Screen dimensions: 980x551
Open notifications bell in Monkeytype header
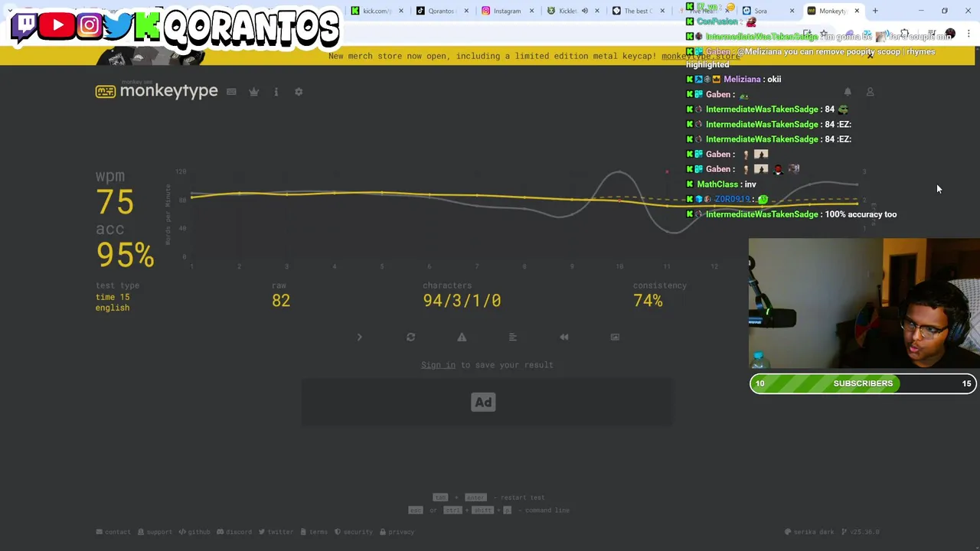[x=848, y=92]
